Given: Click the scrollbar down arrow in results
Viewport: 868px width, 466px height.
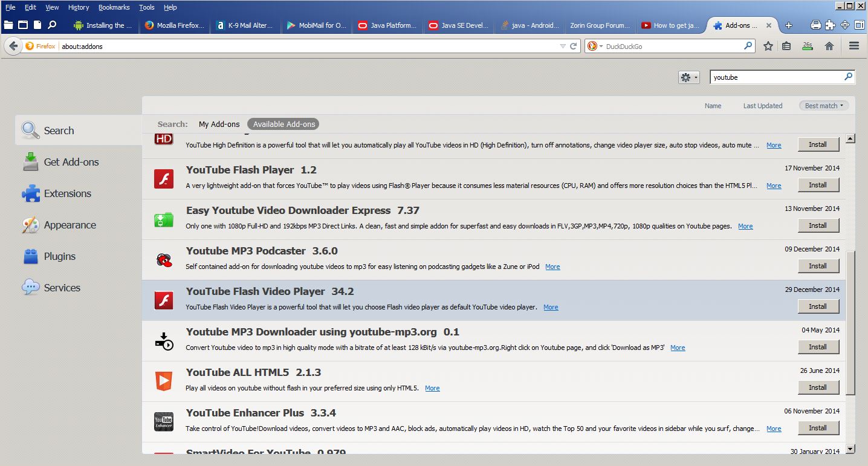Looking at the screenshot, I should [850, 448].
